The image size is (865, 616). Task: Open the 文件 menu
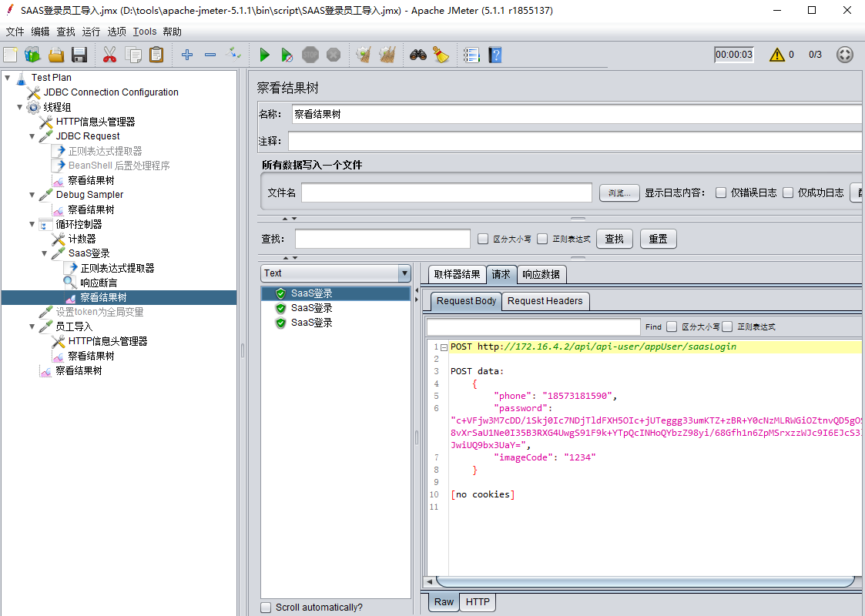pos(15,32)
